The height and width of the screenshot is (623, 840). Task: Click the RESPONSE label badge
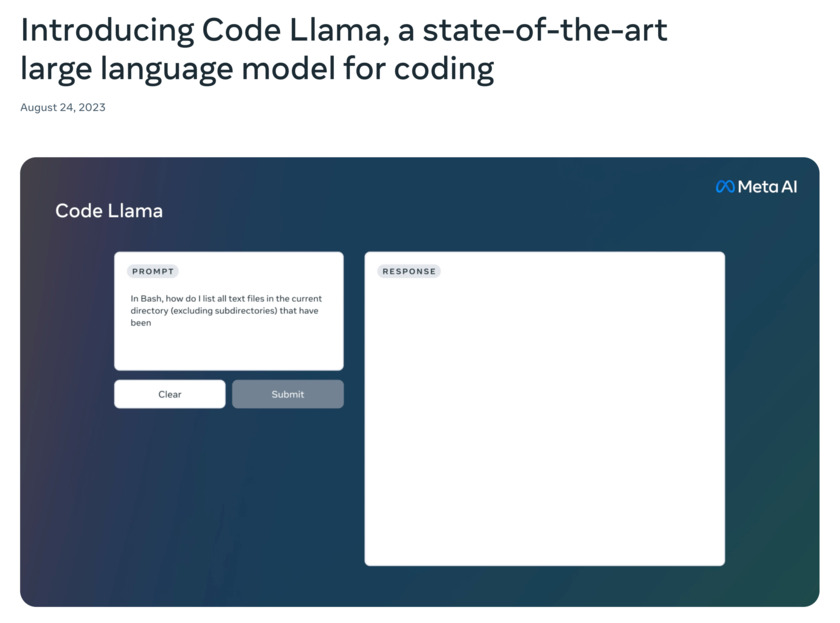coord(409,271)
